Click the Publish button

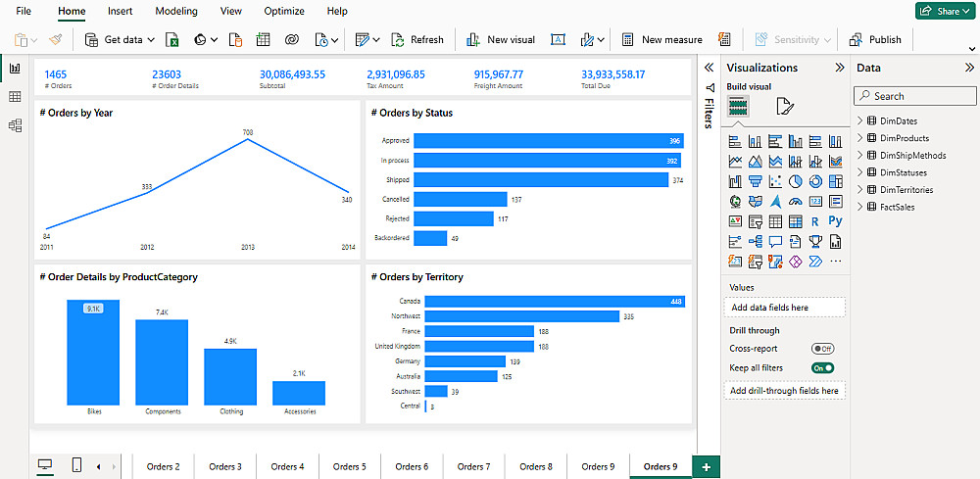875,39
